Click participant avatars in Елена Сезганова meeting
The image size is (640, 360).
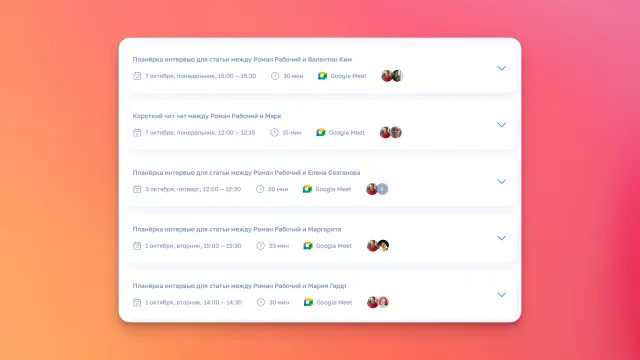377,189
